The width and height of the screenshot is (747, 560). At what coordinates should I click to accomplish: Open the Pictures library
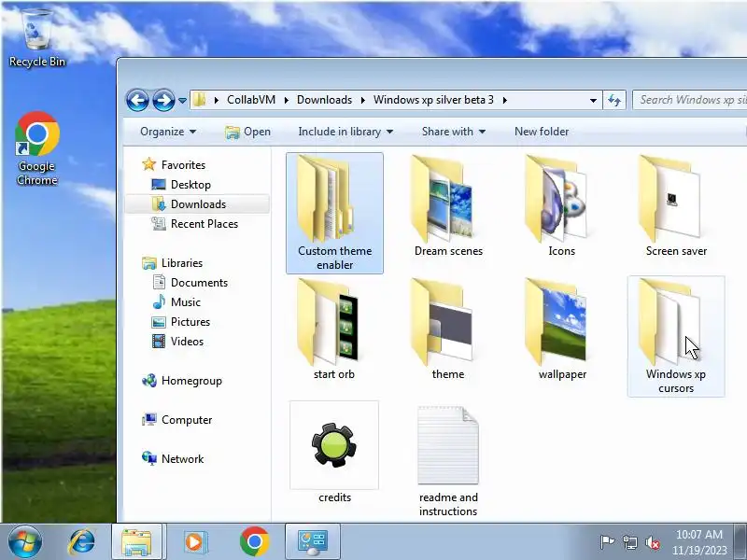coord(190,322)
